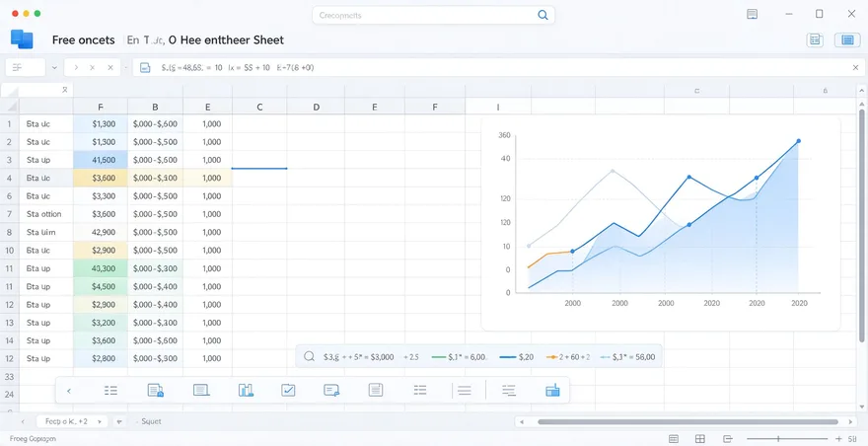Click the select-all corner triangle of the grid
Screen dimensions: 868x446
coord(10,107)
